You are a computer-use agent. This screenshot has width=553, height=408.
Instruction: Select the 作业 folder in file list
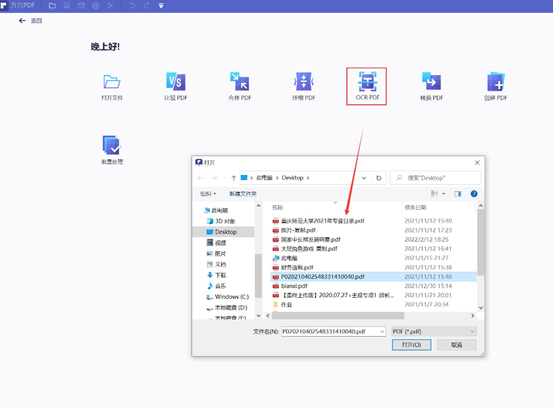pyautogui.click(x=373, y=304)
